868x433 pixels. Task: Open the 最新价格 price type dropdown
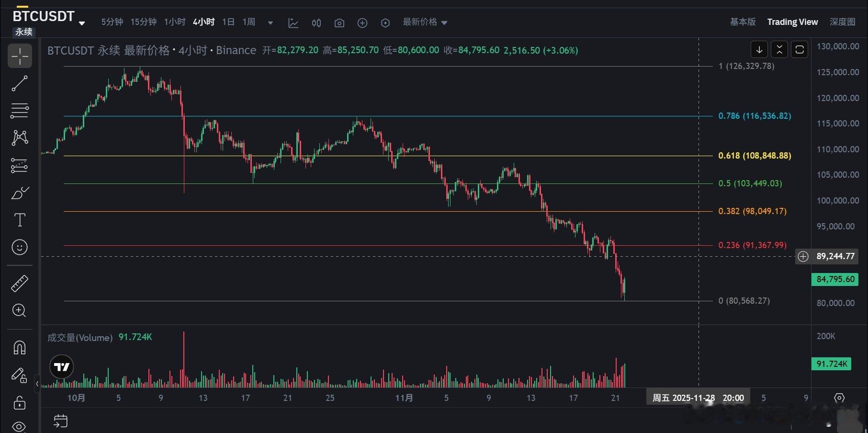(x=425, y=22)
